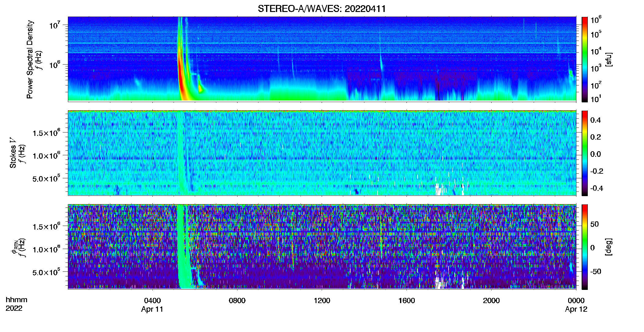Click the plot title STEREO-A/WAVES: 20220411
The width and height of the screenshot is (644, 332).
click(322, 9)
